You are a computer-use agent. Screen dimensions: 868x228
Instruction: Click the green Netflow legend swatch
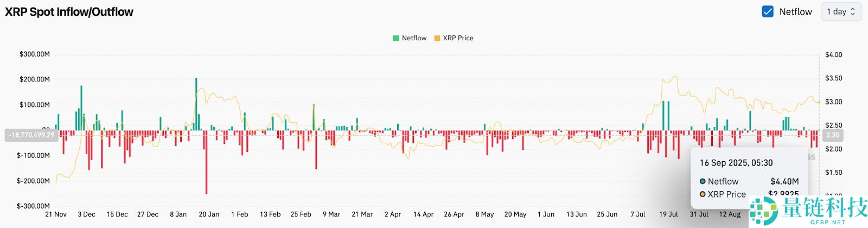tap(396, 38)
